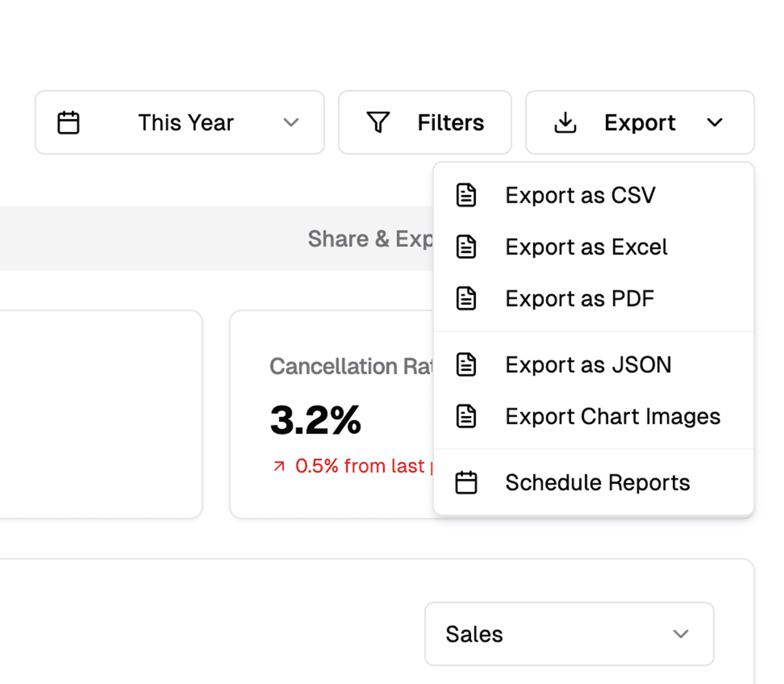
Task: Open the Sales dropdown selector
Action: [x=569, y=634]
